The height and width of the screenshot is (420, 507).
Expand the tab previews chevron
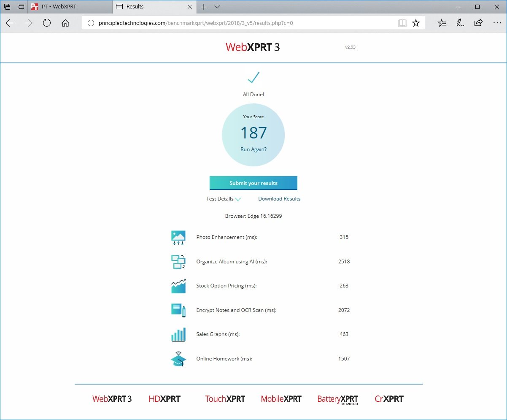click(x=217, y=7)
